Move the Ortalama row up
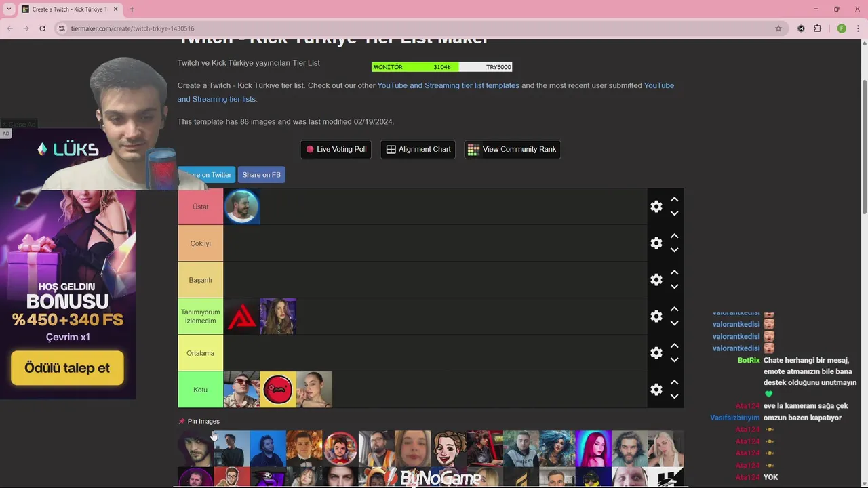Screen dimensions: 868x488 click(x=674, y=346)
